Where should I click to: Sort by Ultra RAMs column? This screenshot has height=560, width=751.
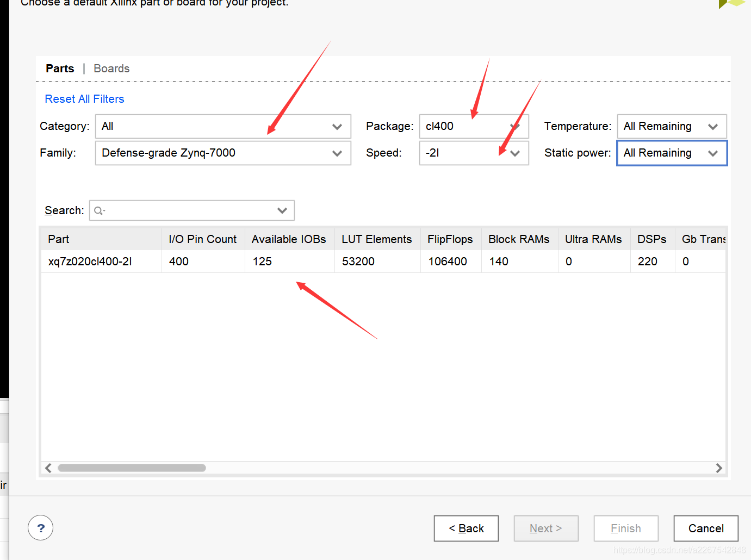pos(594,239)
